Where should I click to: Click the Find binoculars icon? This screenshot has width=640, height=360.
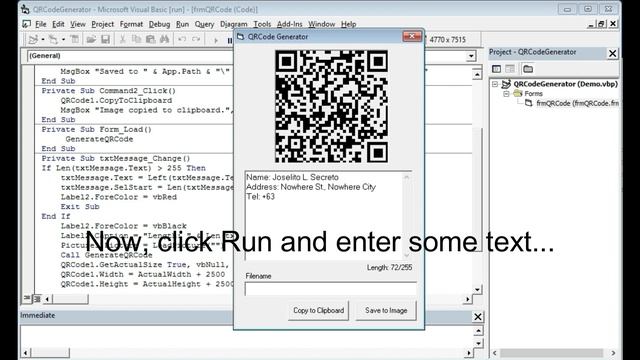[164, 39]
